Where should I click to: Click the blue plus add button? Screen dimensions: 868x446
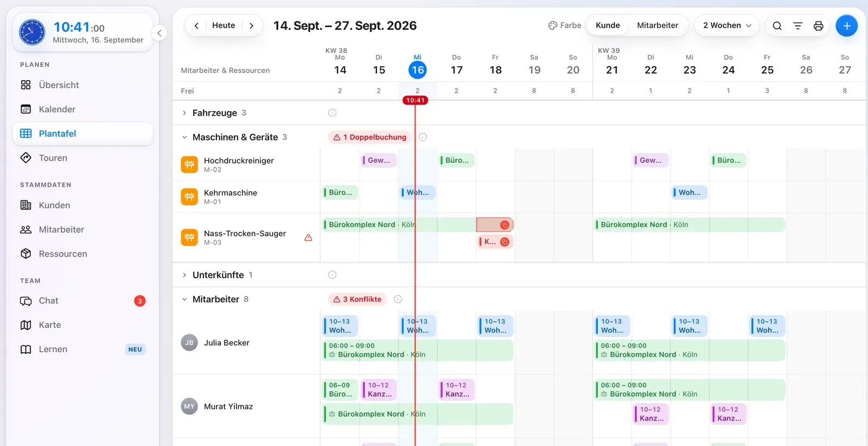tap(846, 26)
